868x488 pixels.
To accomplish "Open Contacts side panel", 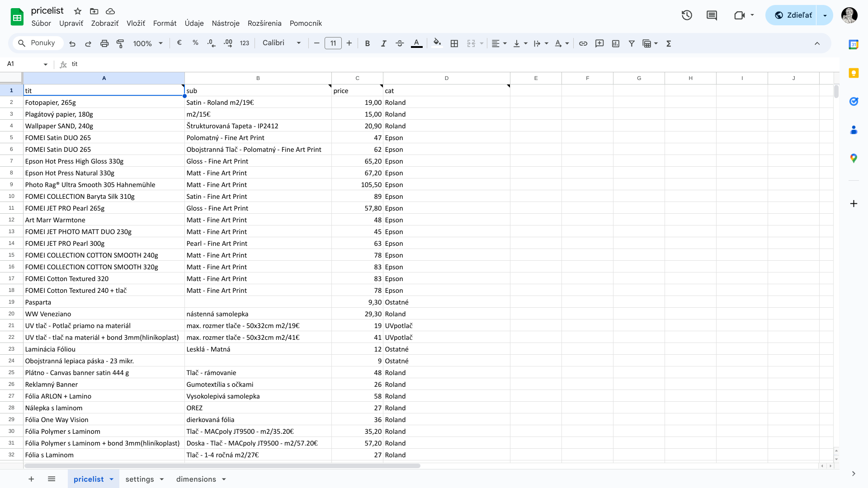I will pyautogui.click(x=854, y=130).
